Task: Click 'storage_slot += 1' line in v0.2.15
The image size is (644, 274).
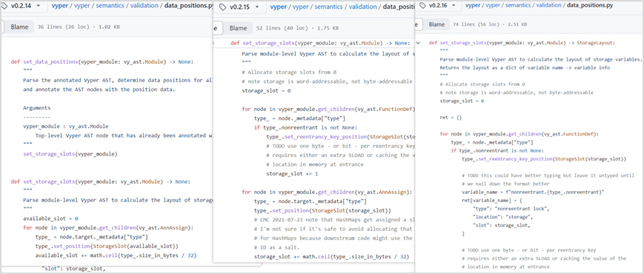Action: tap(292, 174)
